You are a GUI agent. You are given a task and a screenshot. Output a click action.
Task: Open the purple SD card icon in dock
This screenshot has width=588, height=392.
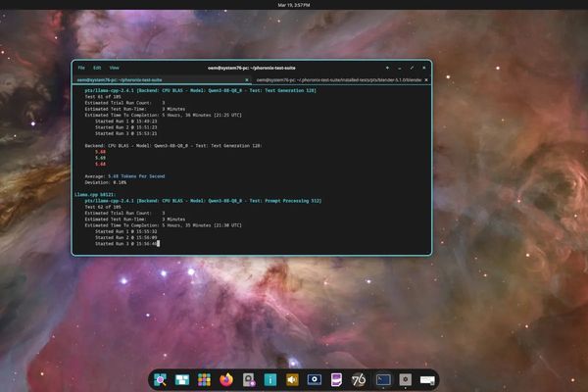pos(336,380)
